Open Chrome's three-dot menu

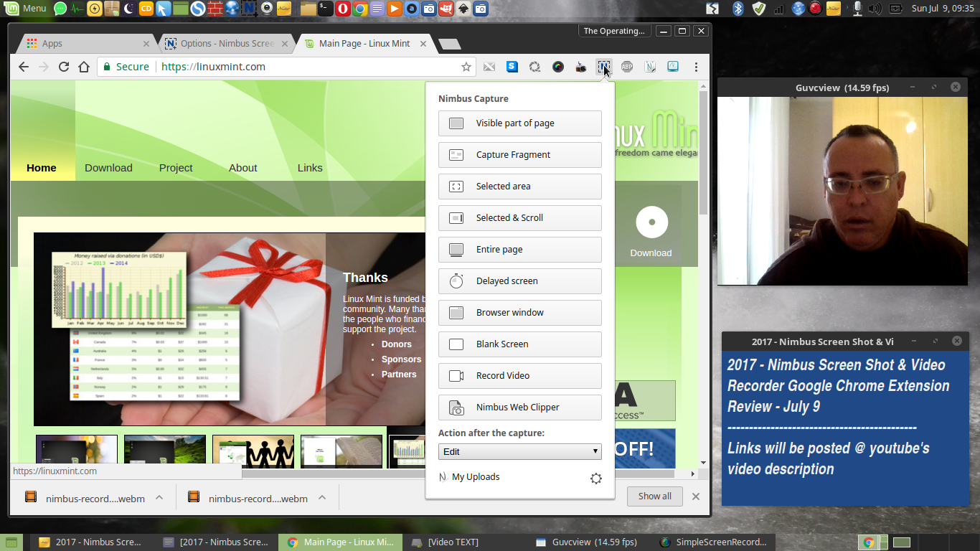696,67
